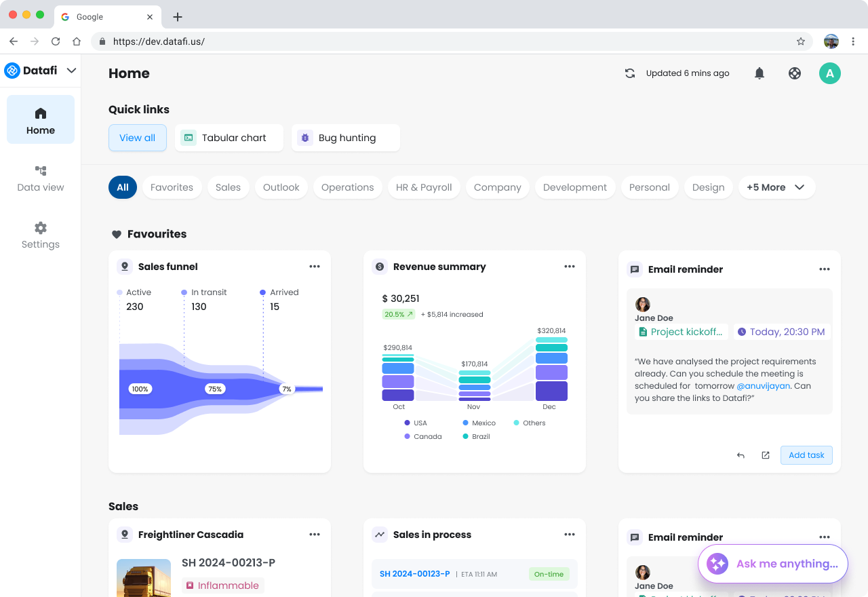Click the Add task button

pyautogui.click(x=806, y=455)
